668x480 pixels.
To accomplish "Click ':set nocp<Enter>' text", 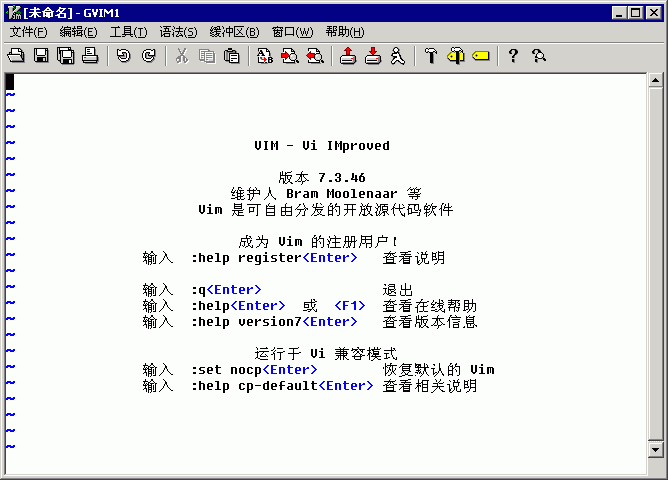I will (254, 370).
